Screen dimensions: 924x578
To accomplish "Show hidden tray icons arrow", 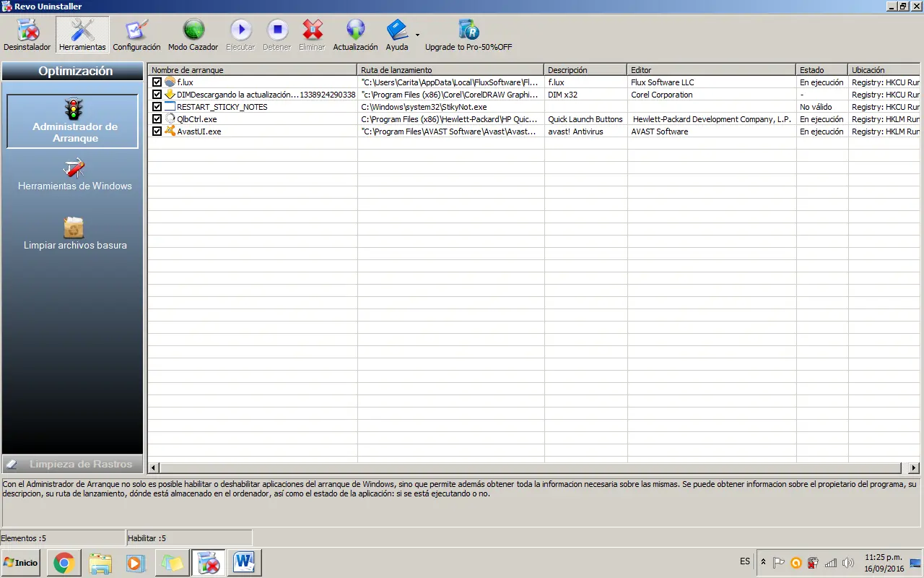I will coord(764,562).
